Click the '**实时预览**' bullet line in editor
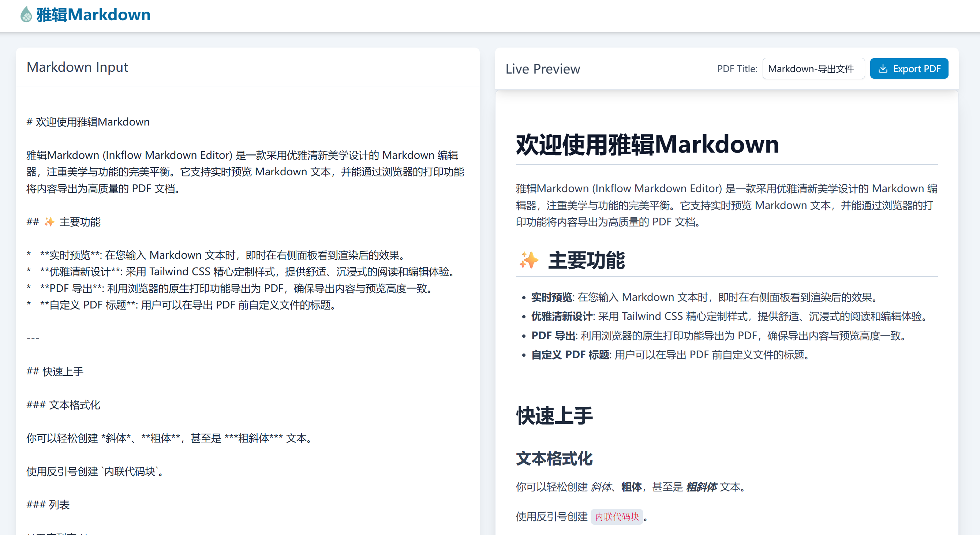This screenshot has height=535, width=980. tap(217, 255)
